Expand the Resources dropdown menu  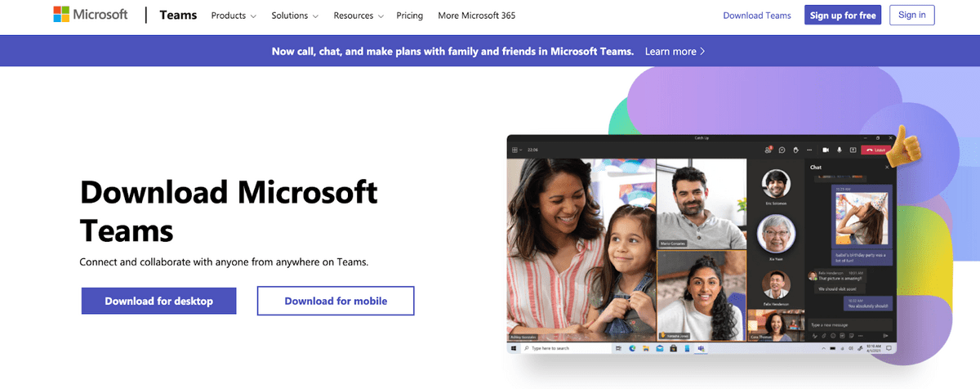(359, 16)
